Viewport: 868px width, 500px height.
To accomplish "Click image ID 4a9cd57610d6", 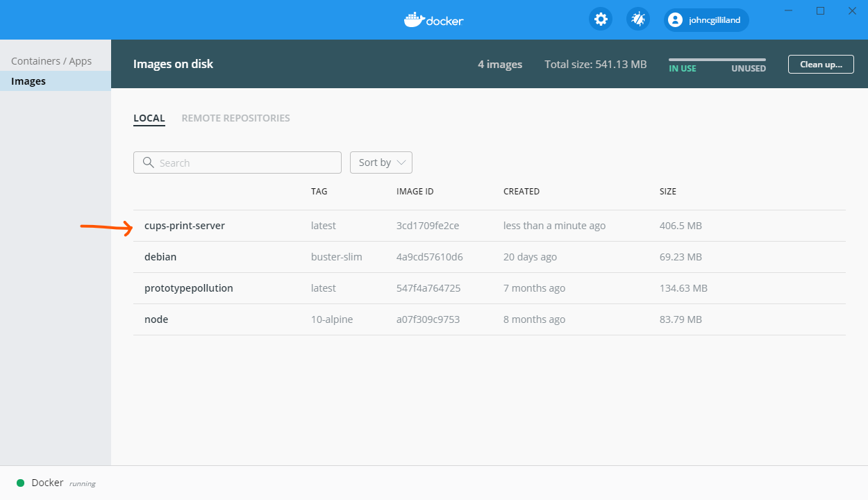I will click(x=430, y=257).
